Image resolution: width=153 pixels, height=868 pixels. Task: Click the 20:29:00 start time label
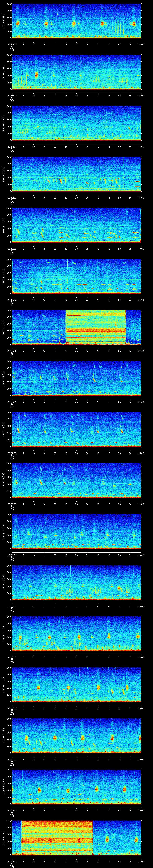tap(12, 810)
